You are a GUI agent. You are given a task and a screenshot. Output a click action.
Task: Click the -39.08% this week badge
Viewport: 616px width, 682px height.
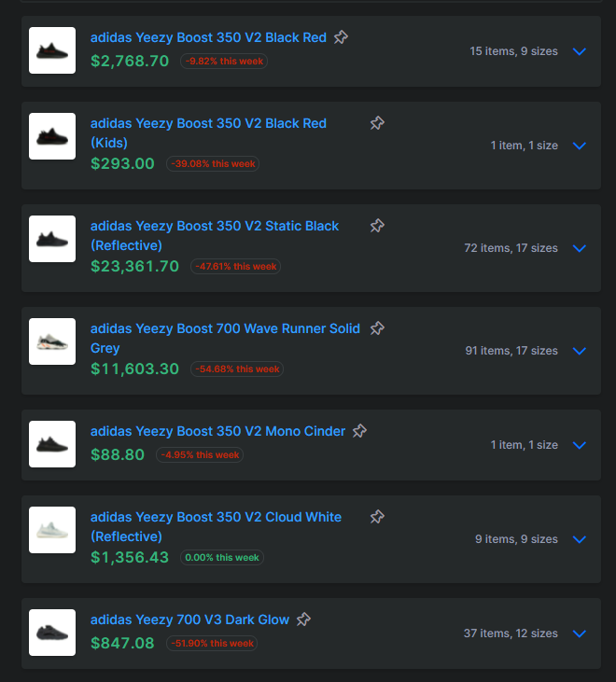(x=213, y=164)
